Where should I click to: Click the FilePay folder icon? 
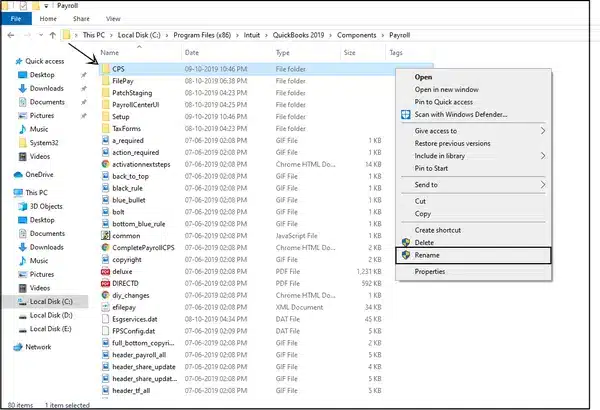pos(106,81)
